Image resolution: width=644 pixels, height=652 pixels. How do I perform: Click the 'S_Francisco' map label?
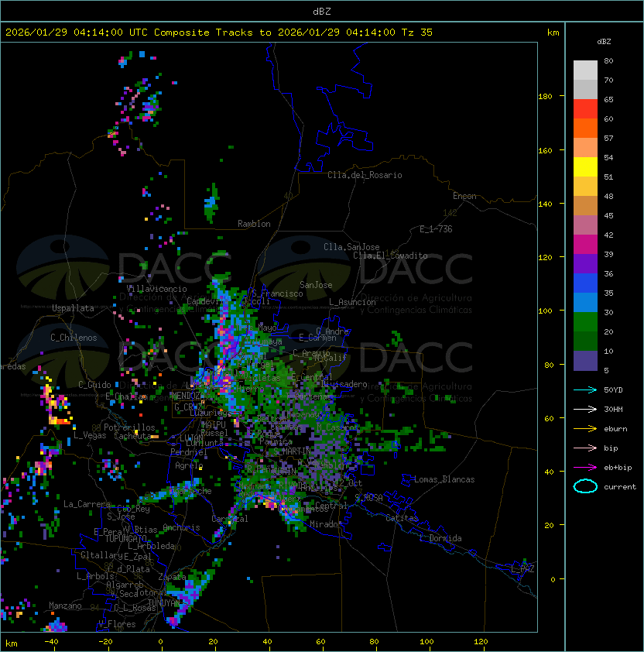click(277, 293)
